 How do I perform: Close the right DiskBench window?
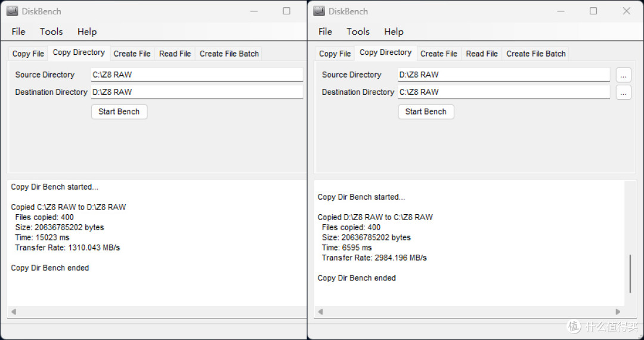(x=626, y=11)
